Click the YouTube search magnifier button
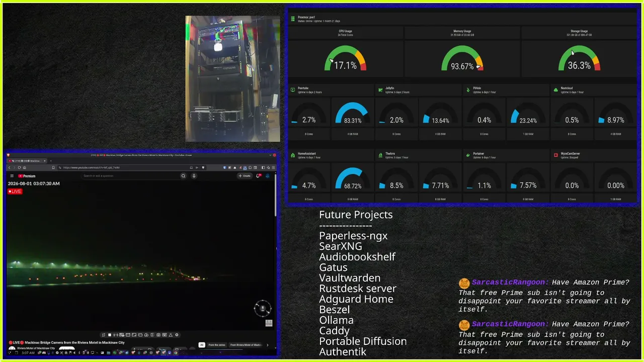 183,176
